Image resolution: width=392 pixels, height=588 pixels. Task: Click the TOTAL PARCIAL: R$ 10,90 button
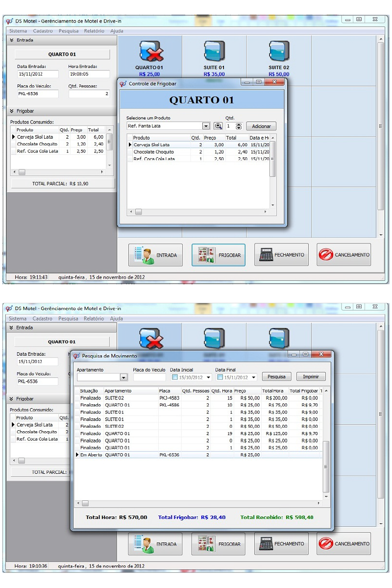pyautogui.click(x=63, y=184)
